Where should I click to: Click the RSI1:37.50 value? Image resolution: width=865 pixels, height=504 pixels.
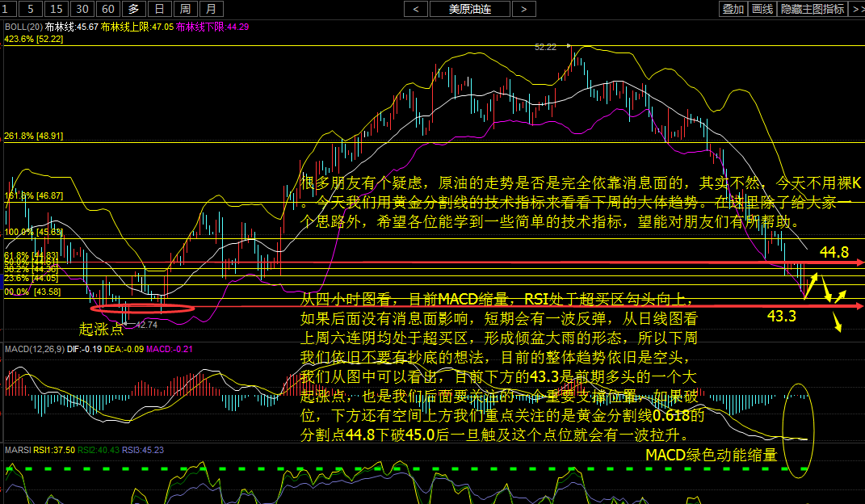[54, 450]
